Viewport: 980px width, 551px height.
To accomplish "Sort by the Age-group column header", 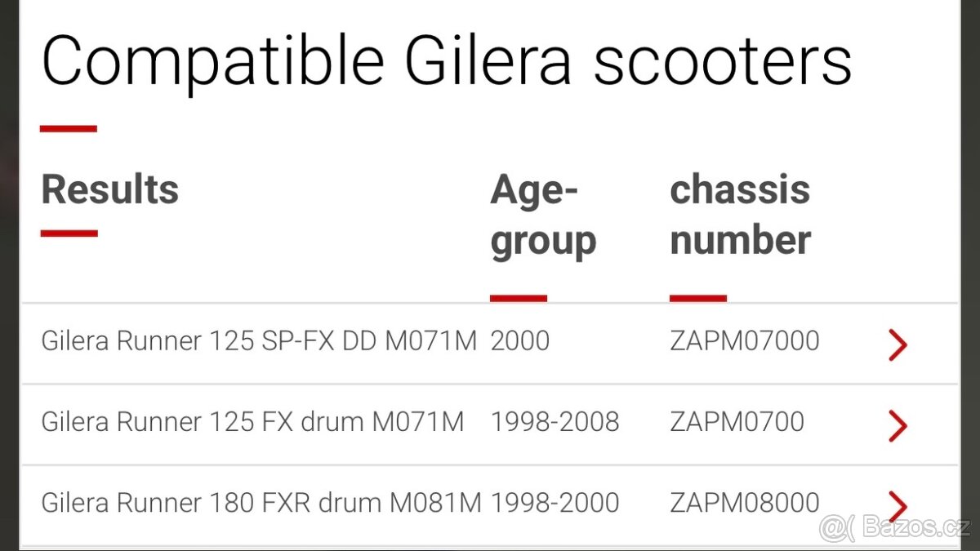I will (544, 215).
